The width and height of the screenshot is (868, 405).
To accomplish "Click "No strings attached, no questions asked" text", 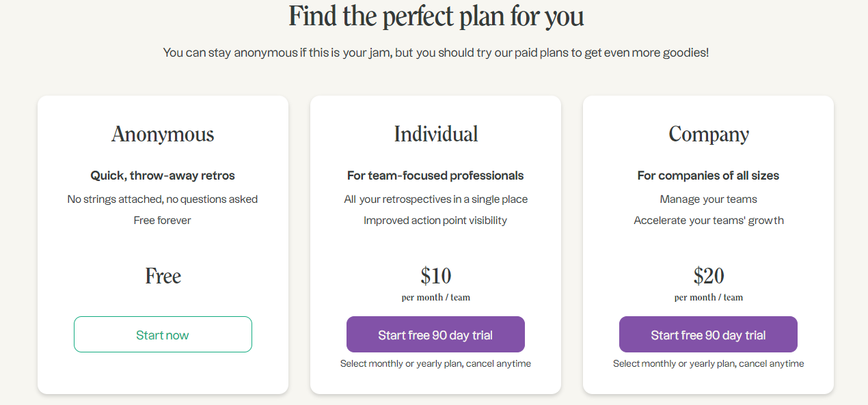I will pos(163,199).
